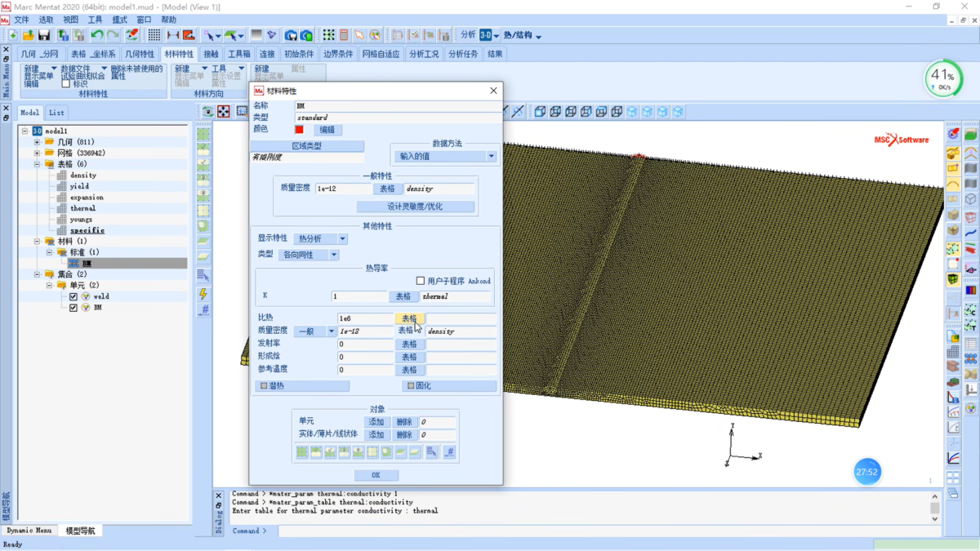Open the 显示特性 热分析 dropdown

[x=320, y=238]
